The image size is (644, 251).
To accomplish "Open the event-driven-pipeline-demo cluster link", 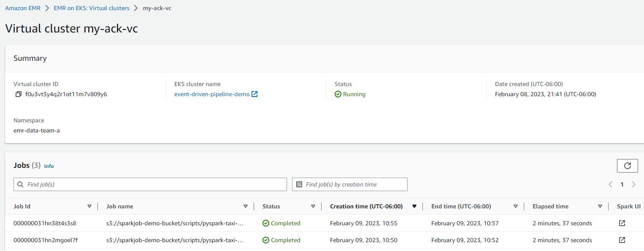I will [x=212, y=94].
